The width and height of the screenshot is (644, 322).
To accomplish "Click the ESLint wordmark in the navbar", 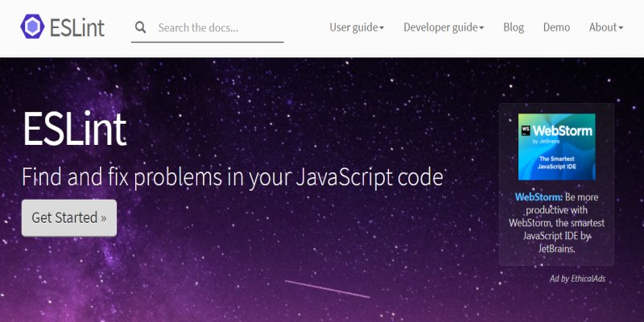I will [x=76, y=27].
